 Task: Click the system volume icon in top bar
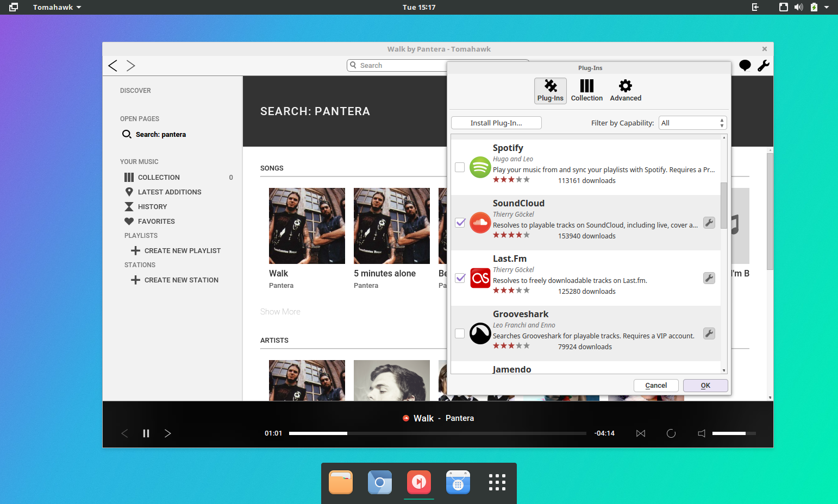pos(798,7)
